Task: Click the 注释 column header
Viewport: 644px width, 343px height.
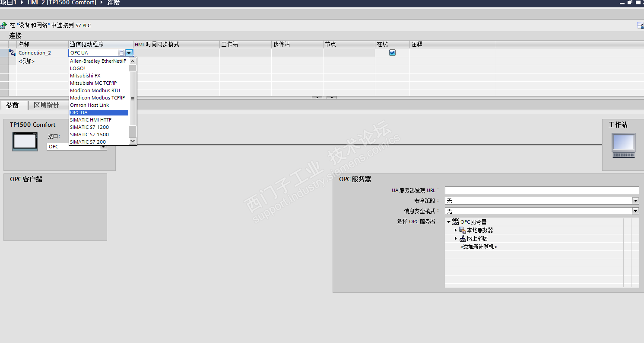Action: [x=453, y=45]
